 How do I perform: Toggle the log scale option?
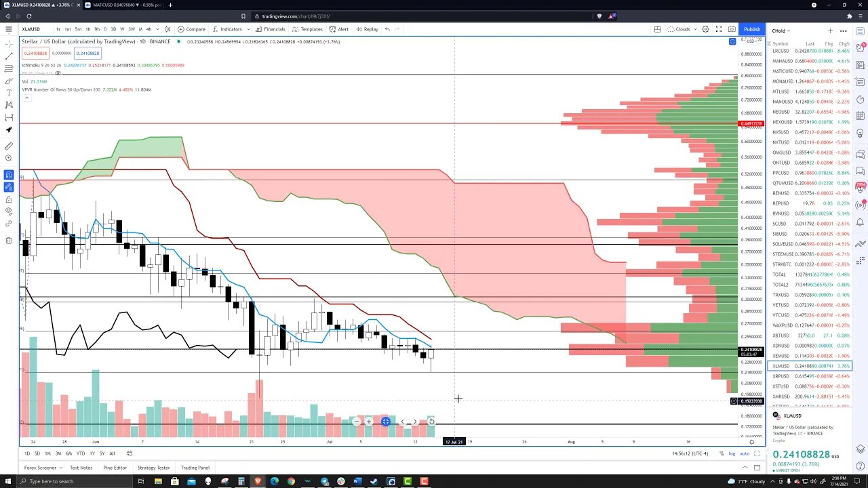tap(732, 453)
